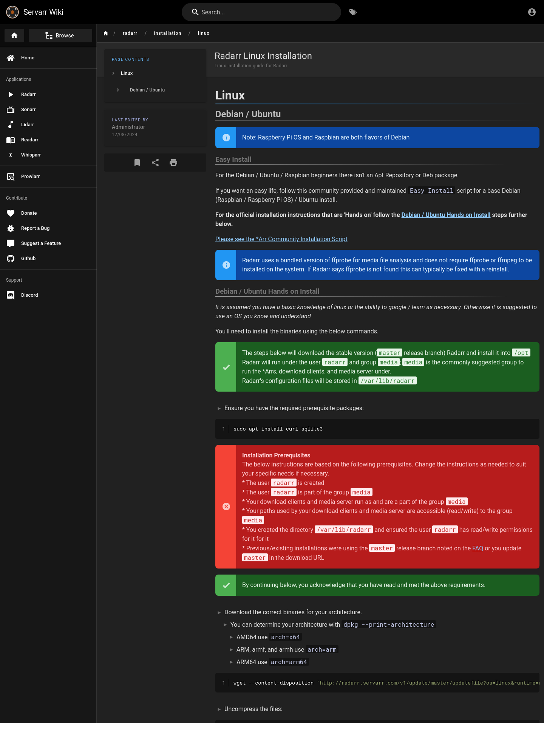544x756 pixels.
Task: Open Home in the sidebar
Action: tap(48, 58)
